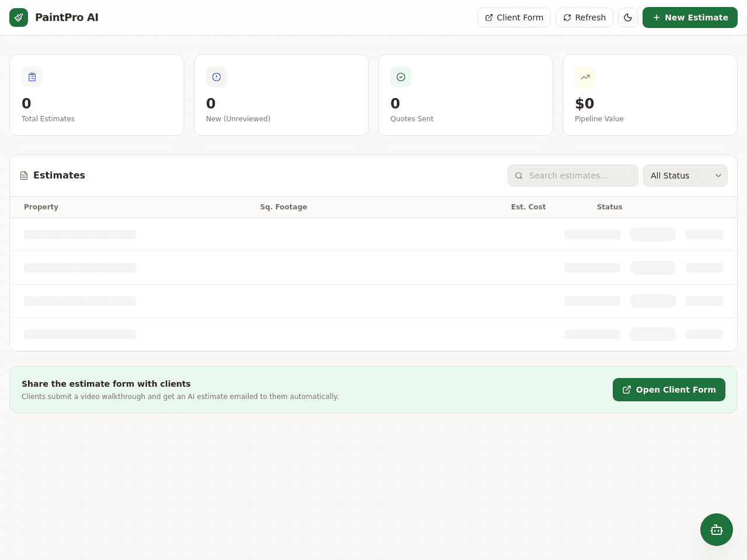Screen dimensions: 747x560
Task: Click the Pipeline Value label
Action: 599,119
